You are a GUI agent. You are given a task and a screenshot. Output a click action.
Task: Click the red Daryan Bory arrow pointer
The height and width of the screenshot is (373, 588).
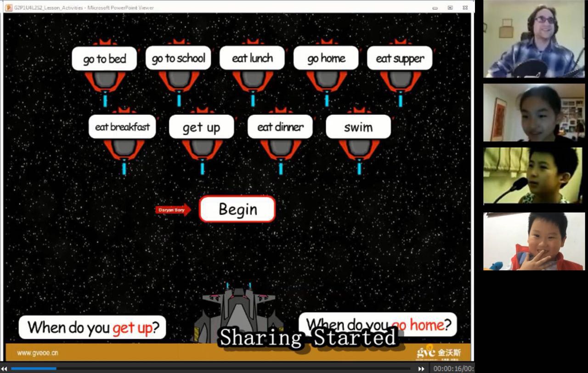pyautogui.click(x=173, y=210)
